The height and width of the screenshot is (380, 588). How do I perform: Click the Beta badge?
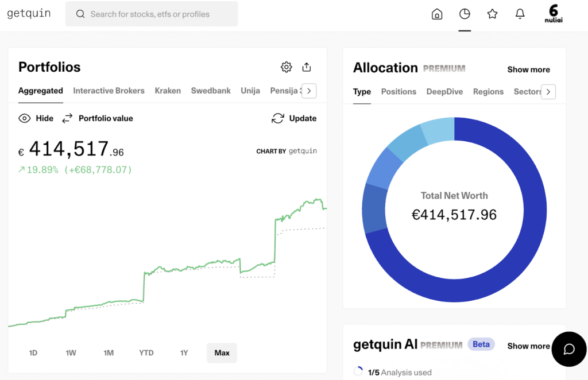click(x=481, y=344)
